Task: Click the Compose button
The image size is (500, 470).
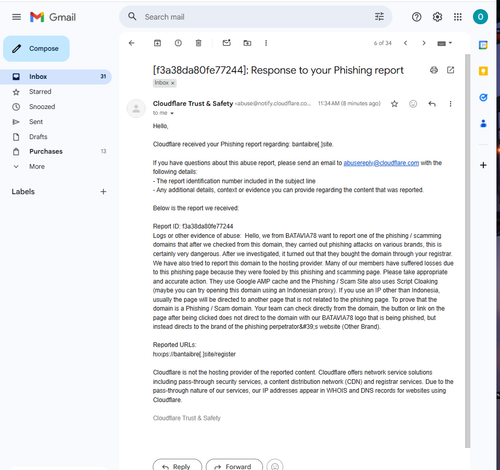Action: 36,49
